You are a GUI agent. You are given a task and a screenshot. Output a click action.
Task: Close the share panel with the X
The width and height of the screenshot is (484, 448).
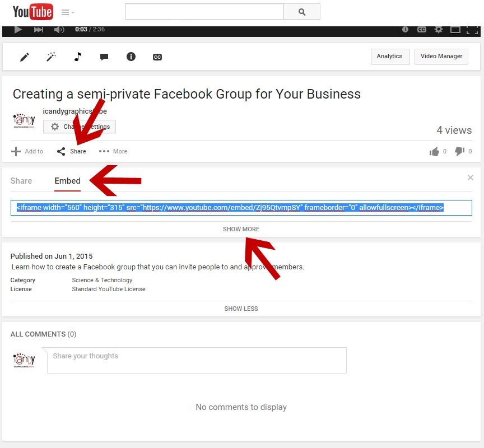pos(471,178)
